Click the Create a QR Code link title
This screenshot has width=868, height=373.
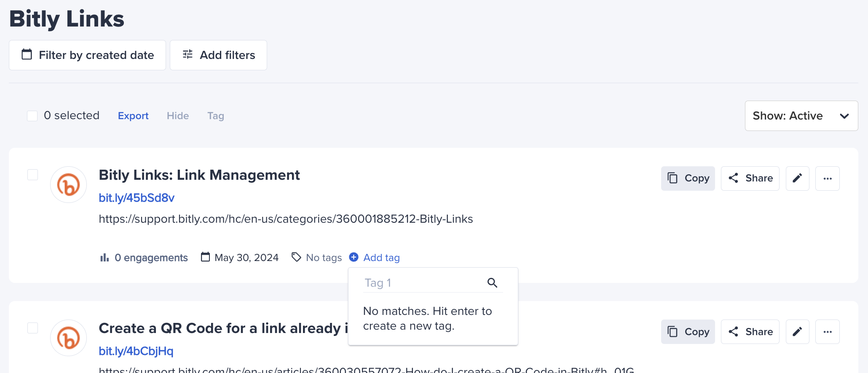coord(223,328)
